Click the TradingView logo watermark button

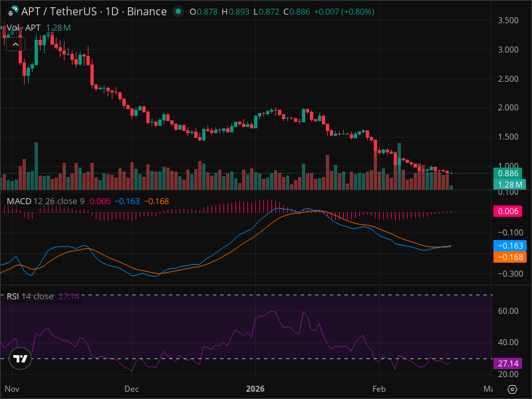tap(21, 358)
